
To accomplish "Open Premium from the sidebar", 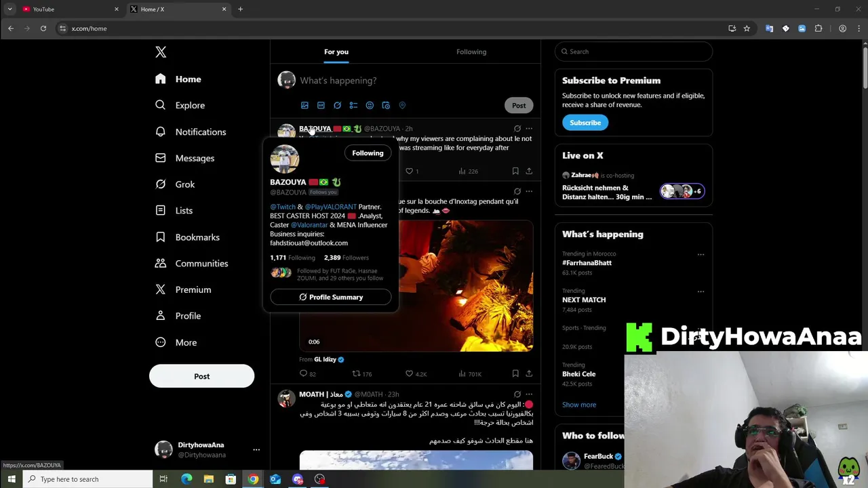I will (182, 289).
